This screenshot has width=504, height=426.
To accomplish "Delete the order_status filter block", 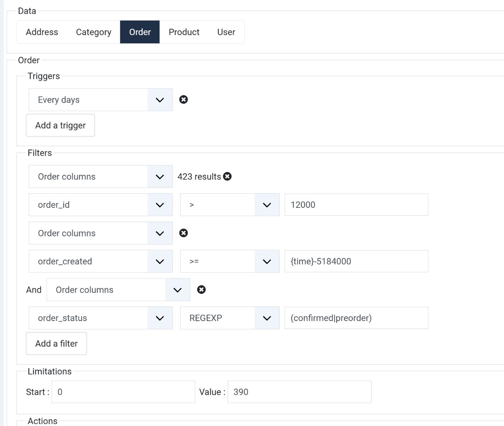I will [x=201, y=290].
